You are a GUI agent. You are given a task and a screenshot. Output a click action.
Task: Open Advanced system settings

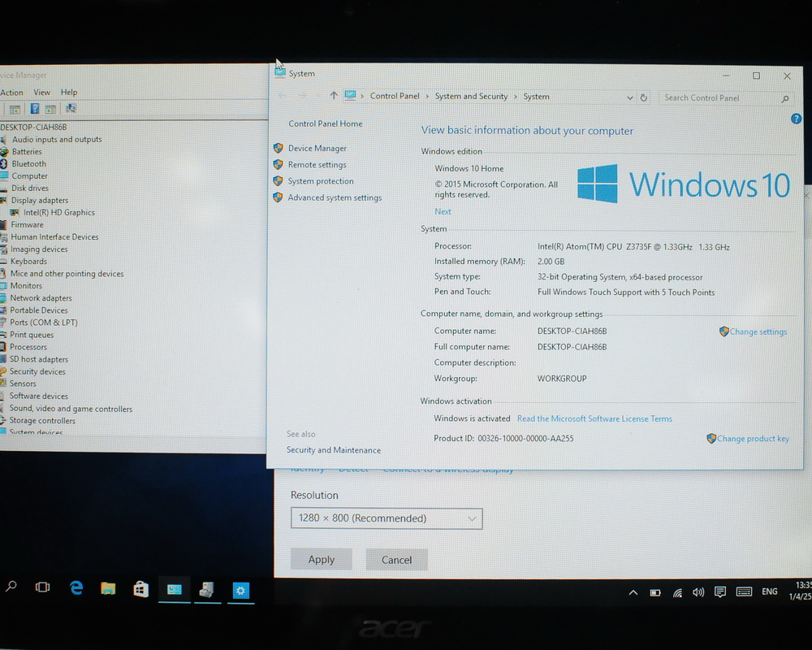[335, 197]
